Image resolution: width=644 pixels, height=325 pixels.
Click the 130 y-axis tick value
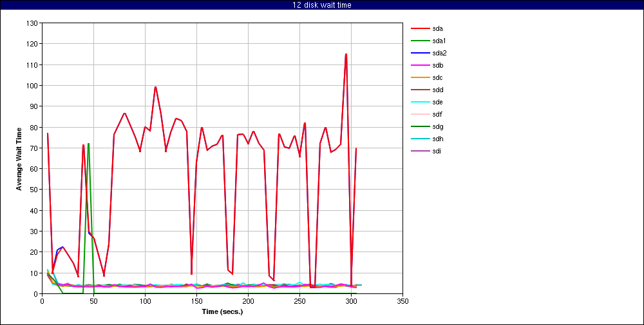click(33, 23)
